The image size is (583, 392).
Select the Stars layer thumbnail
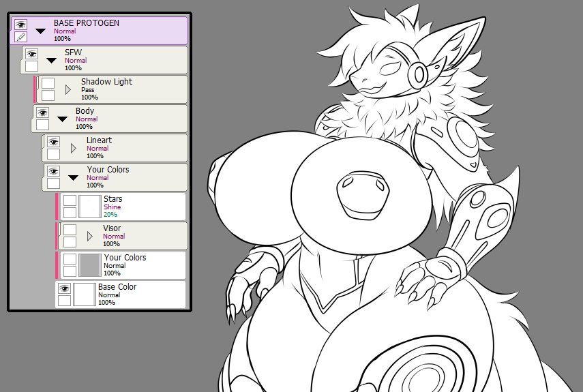click(90, 207)
